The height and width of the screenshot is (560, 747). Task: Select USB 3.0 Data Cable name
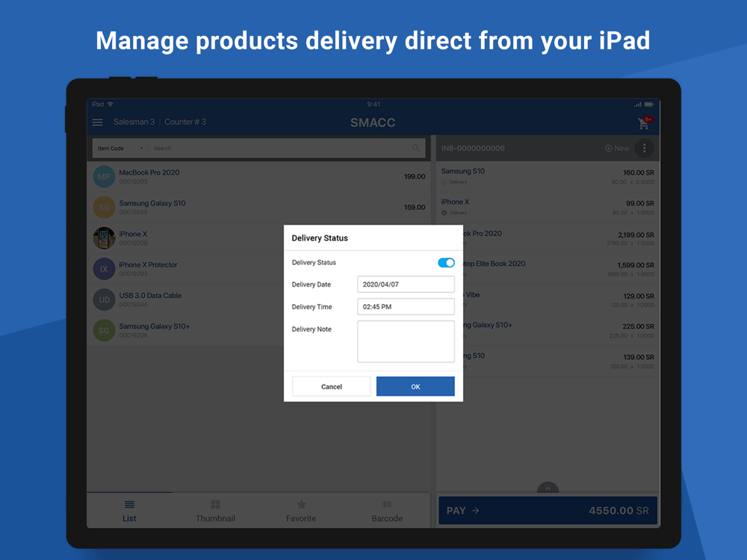click(151, 296)
